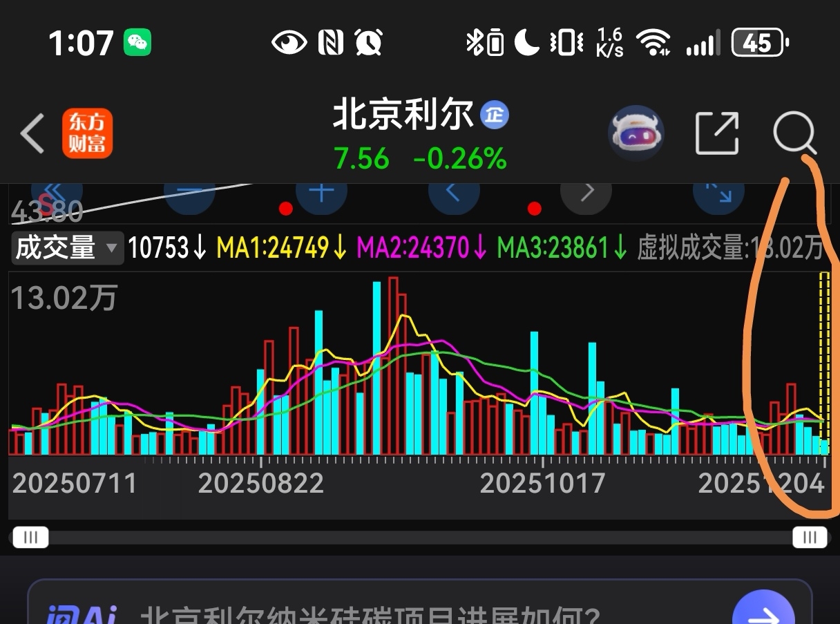Screen dimensions: 840x624
Task: Tap the 北京利尔 stock title
Action: (x=404, y=115)
